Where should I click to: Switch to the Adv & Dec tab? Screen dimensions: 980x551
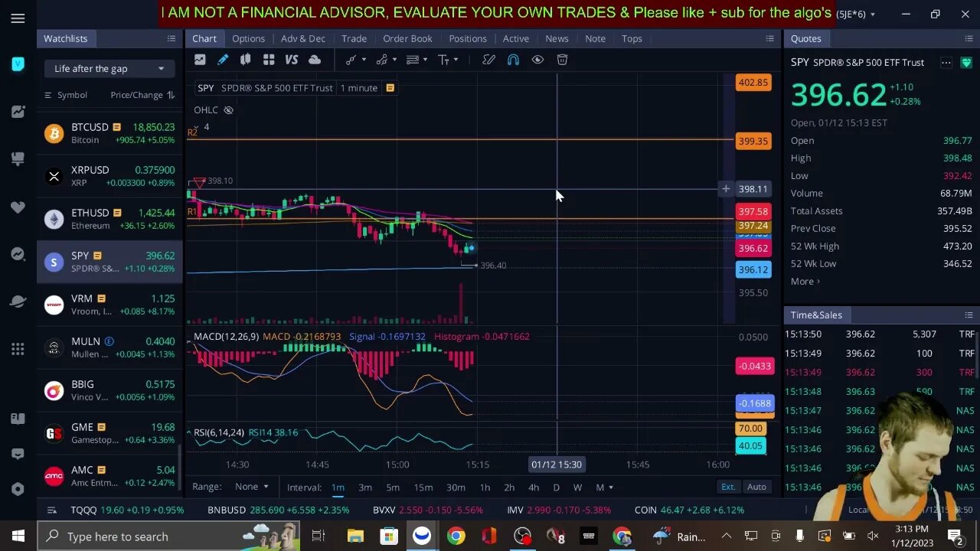303,38
